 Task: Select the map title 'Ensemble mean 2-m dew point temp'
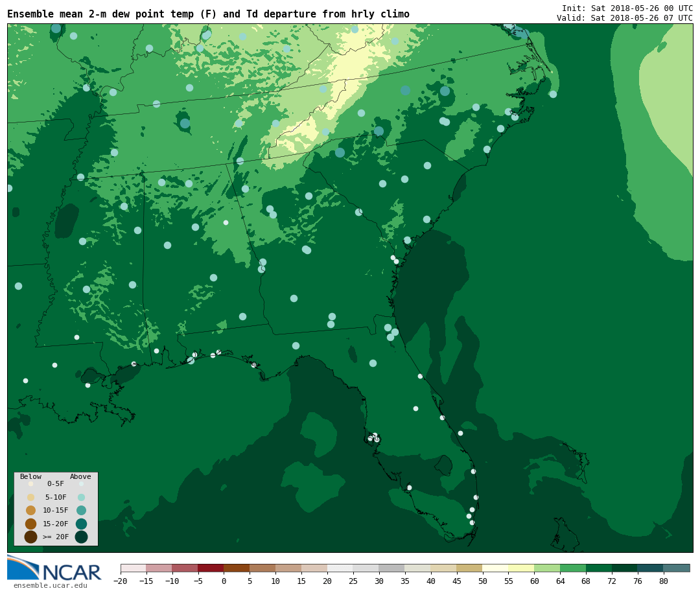pyautogui.click(x=100, y=14)
